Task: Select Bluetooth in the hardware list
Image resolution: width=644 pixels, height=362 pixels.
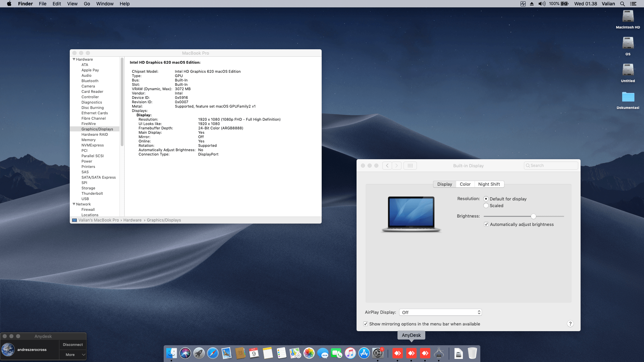Action: point(90,81)
